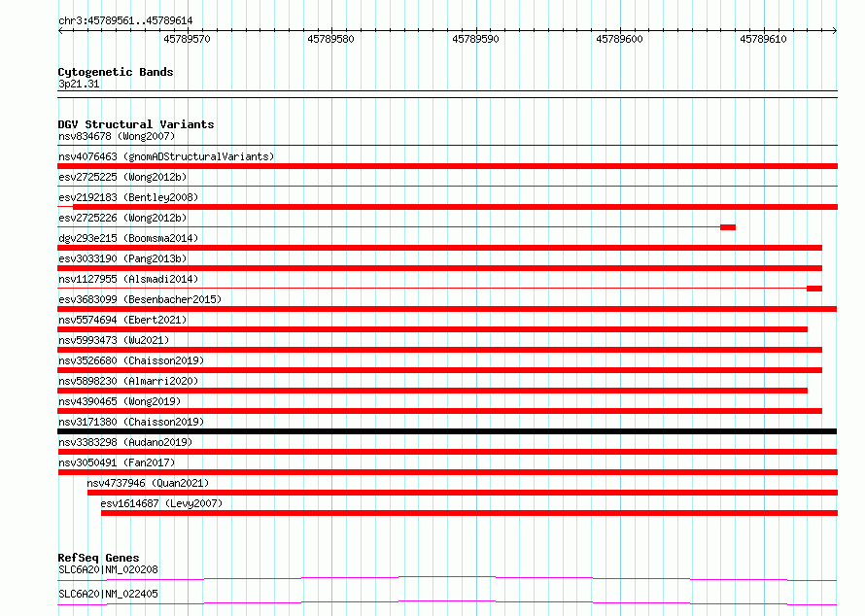Click the red bar under esv1614687 (Levy2007)

click(x=468, y=513)
